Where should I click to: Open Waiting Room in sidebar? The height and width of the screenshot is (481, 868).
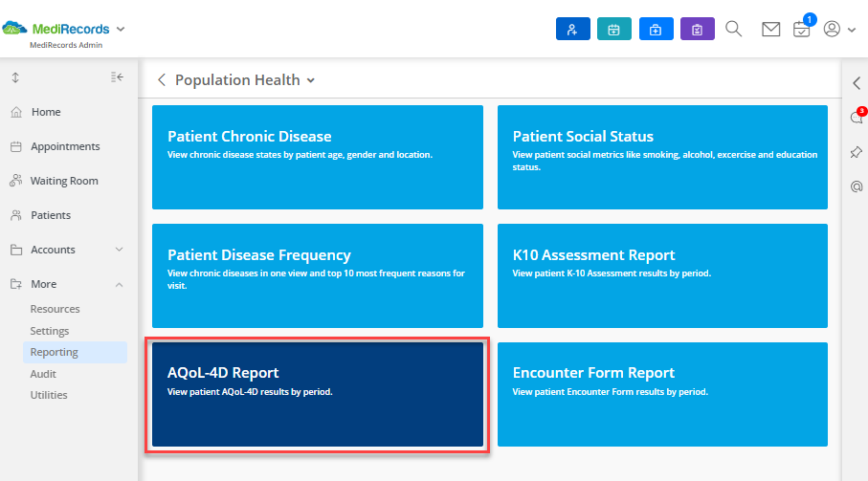[x=66, y=181]
